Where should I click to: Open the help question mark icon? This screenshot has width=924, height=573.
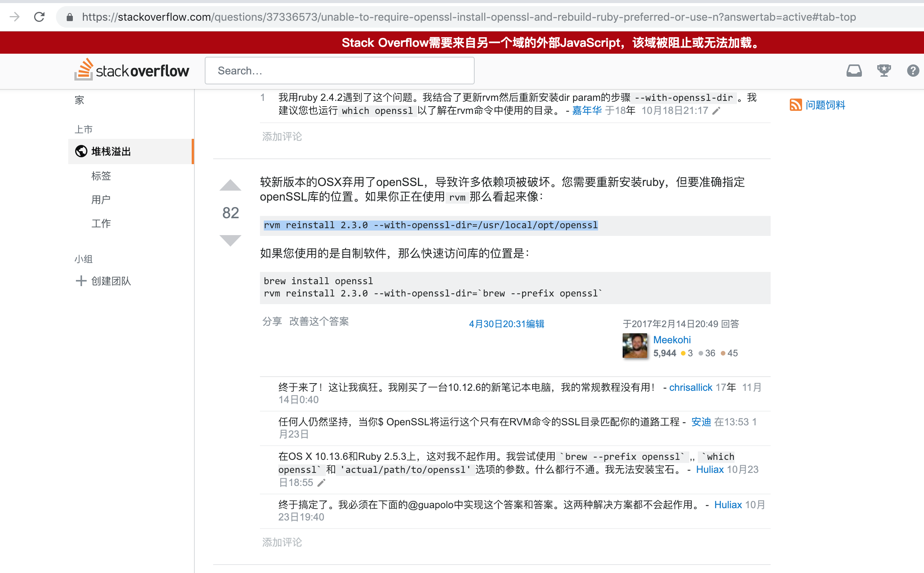tap(913, 71)
